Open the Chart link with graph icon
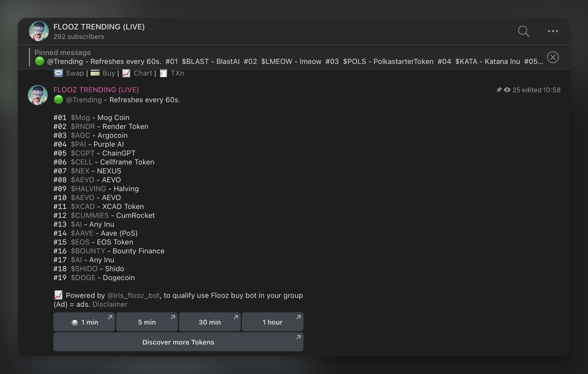 tap(143, 73)
